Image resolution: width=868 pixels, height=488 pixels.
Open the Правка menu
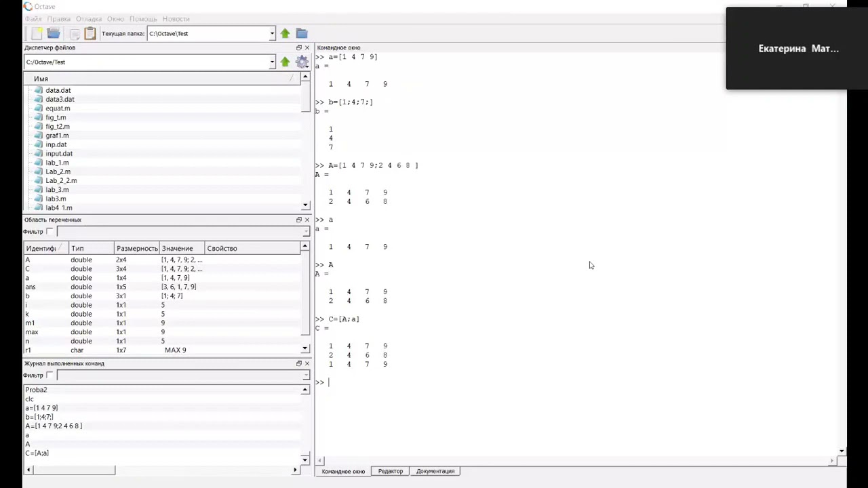click(x=59, y=19)
